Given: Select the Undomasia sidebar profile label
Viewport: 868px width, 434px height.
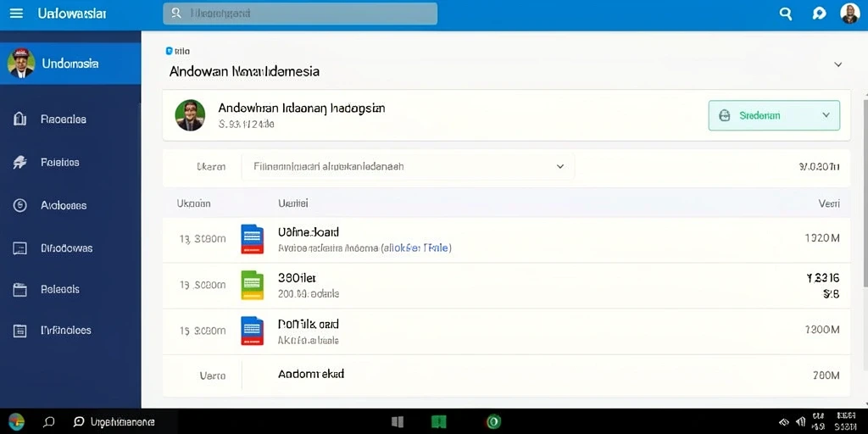Looking at the screenshot, I should point(70,64).
